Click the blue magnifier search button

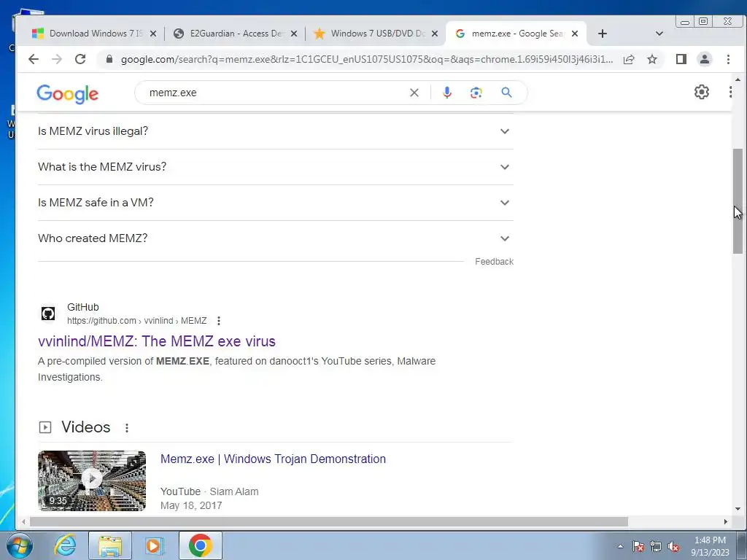click(x=506, y=93)
